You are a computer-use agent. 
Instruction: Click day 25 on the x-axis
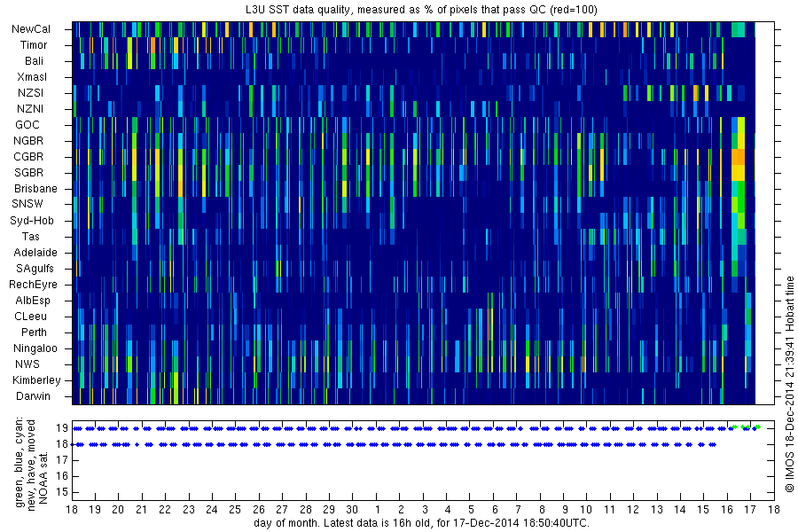pyautogui.click(x=235, y=510)
